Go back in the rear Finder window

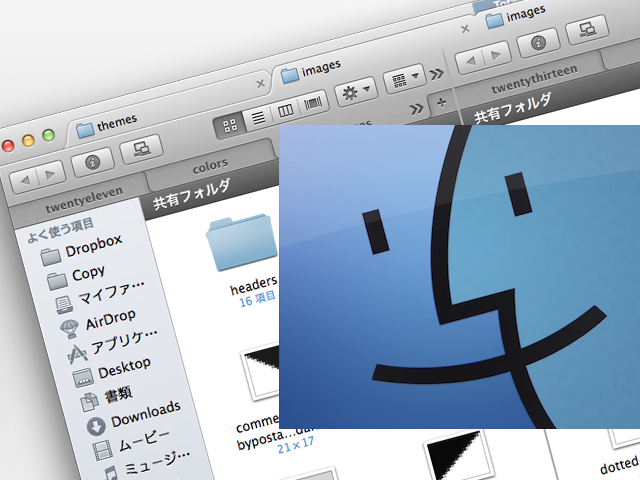(470, 61)
